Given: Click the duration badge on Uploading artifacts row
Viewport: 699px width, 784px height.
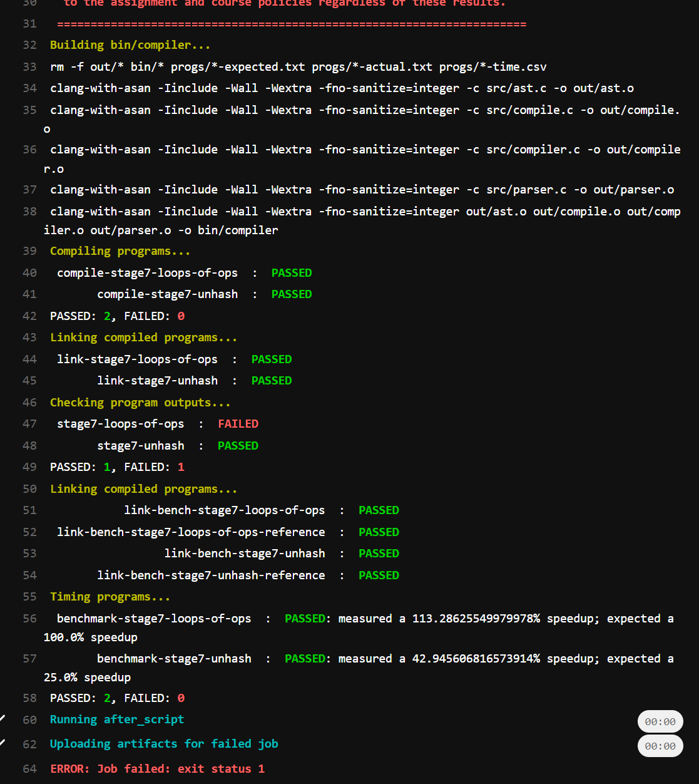Looking at the screenshot, I should click(660, 746).
